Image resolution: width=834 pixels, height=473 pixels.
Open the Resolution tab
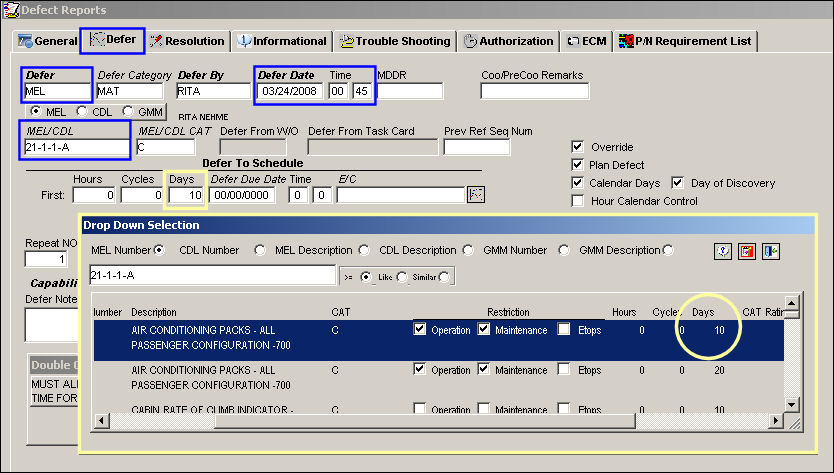(x=187, y=41)
